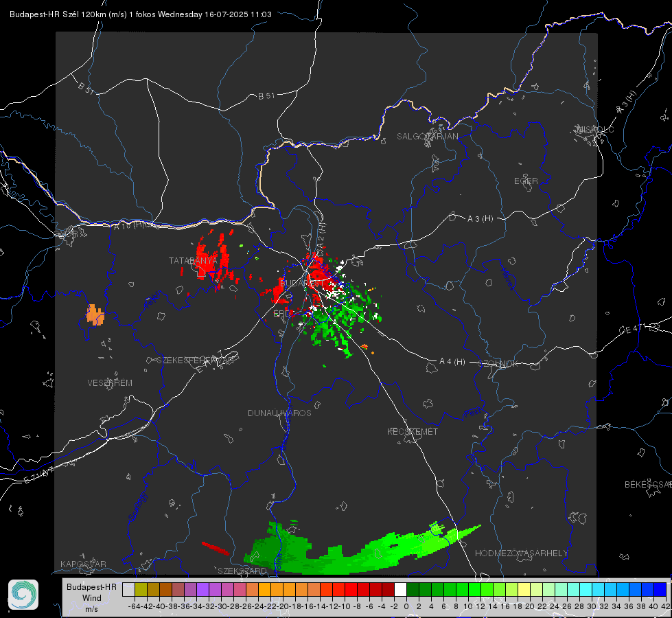Click the TATABANYA city label
Screen dimensions: 672x618
coord(193,260)
